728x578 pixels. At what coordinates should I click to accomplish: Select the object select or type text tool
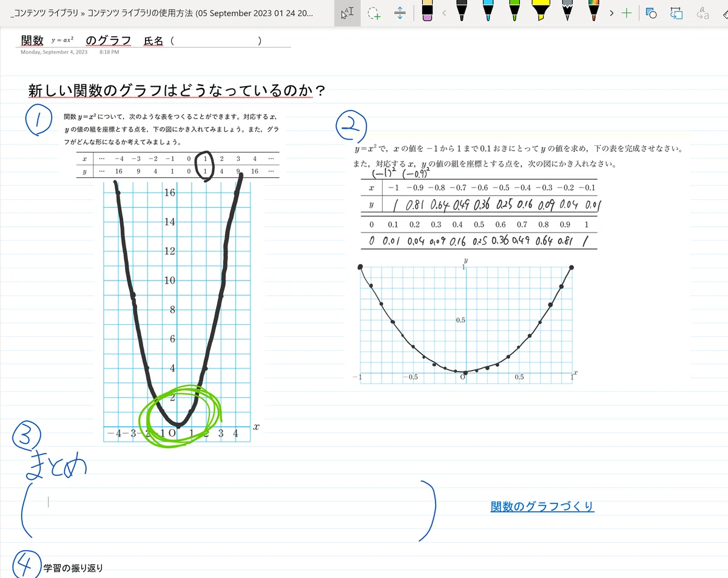pos(348,13)
